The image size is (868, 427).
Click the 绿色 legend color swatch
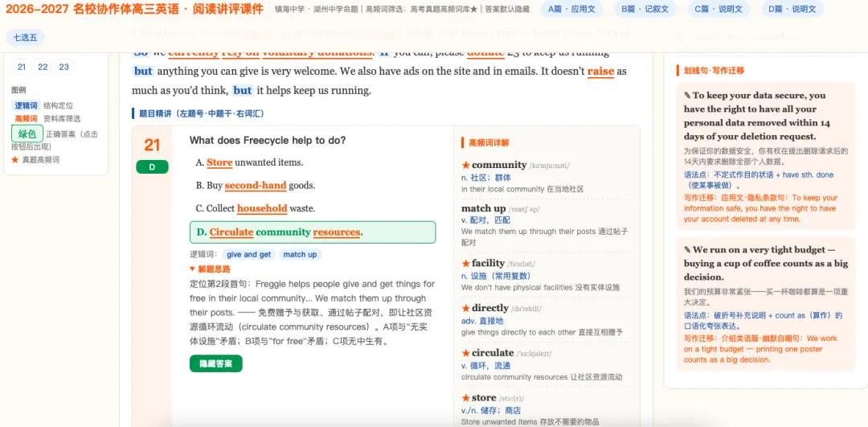(x=27, y=133)
